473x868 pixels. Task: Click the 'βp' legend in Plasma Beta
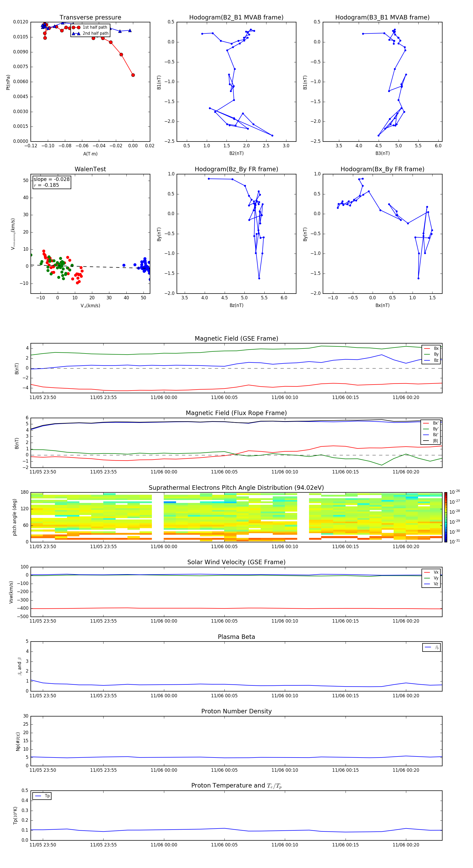pyautogui.click(x=431, y=647)
